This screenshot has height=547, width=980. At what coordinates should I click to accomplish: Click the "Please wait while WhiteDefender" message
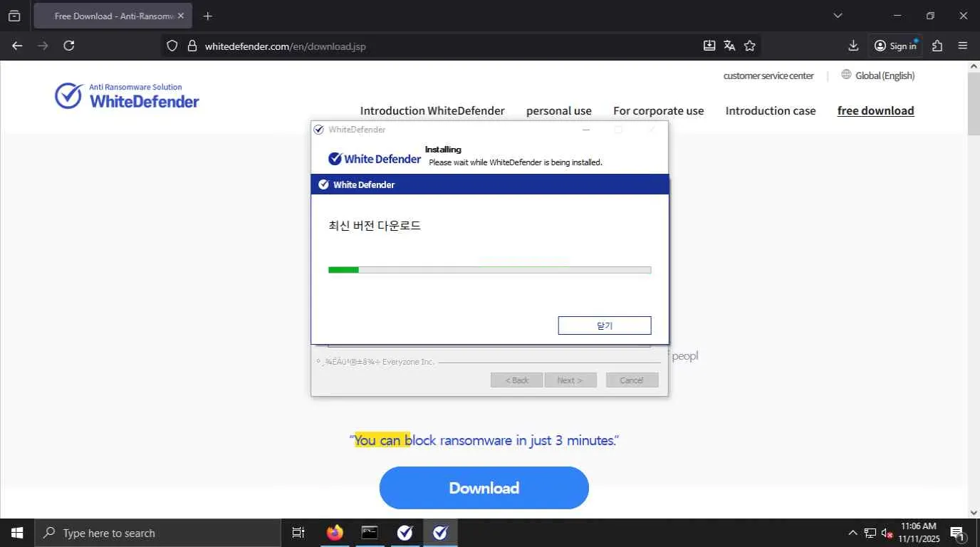coord(516,162)
